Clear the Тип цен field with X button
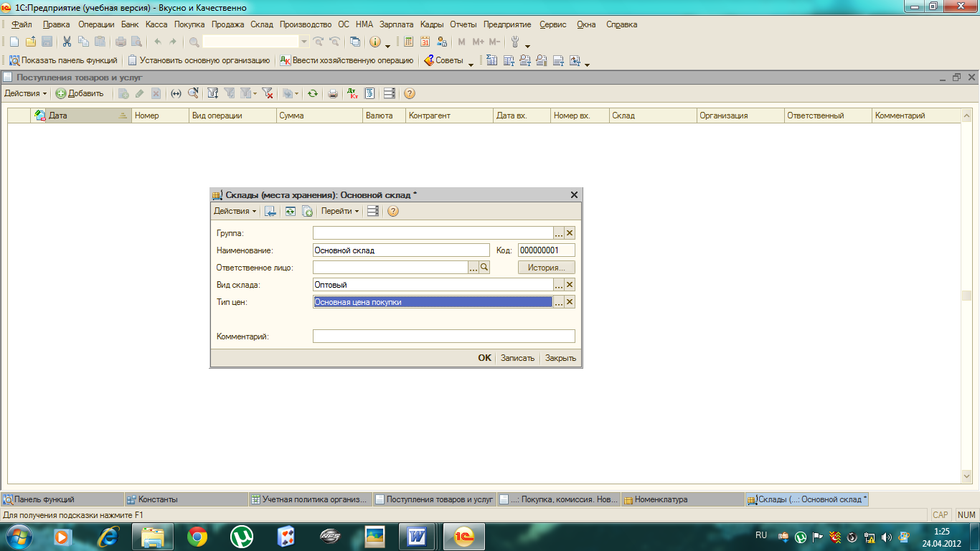This screenshot has width=980, height=551. click(570, 302)
